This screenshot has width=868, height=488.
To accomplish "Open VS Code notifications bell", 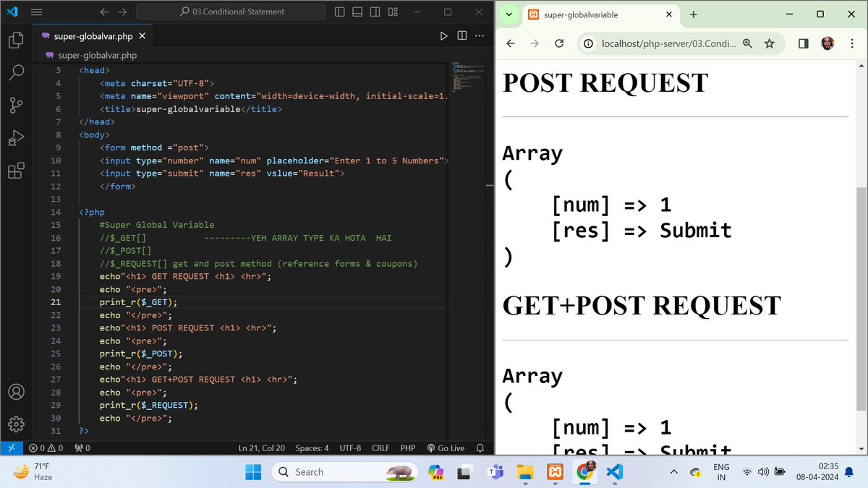I will tap(480, 448).
